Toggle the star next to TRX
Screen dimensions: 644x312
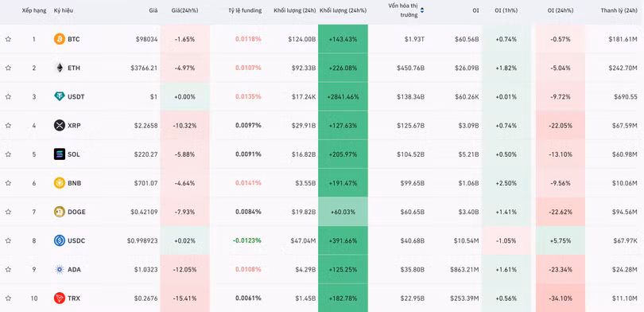click(x=8, y=298)
